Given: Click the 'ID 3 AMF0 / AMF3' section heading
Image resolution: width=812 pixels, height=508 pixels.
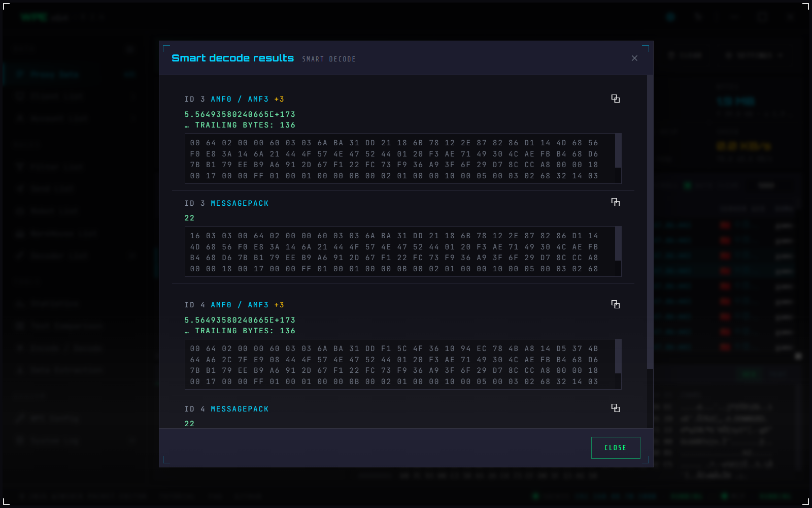Looking at the screenshot, I should [226, 99].
